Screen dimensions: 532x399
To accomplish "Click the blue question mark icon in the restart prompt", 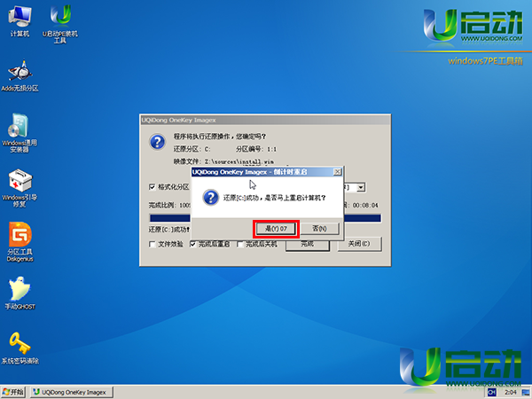I will click(x=211, y=198).
